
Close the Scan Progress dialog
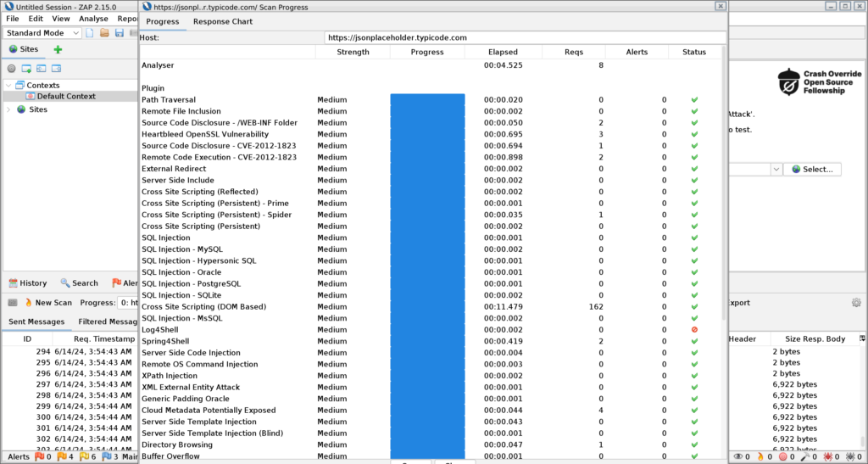pos(721,6)
